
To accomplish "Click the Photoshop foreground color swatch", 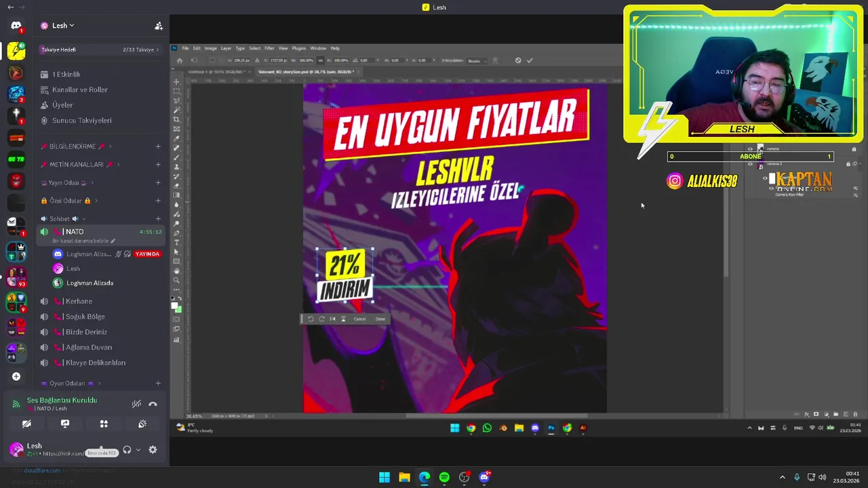I will coord(176,306).
